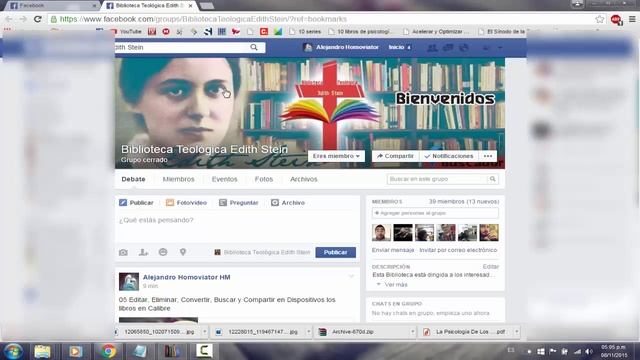Open the Windows Start orb
640x360 pixels.
click(13, 351)
